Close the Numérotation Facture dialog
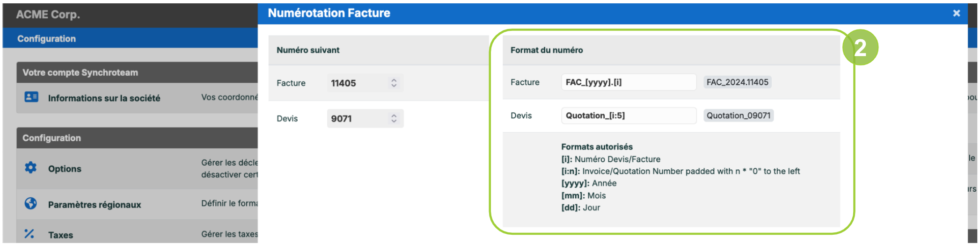 [957, 13]
